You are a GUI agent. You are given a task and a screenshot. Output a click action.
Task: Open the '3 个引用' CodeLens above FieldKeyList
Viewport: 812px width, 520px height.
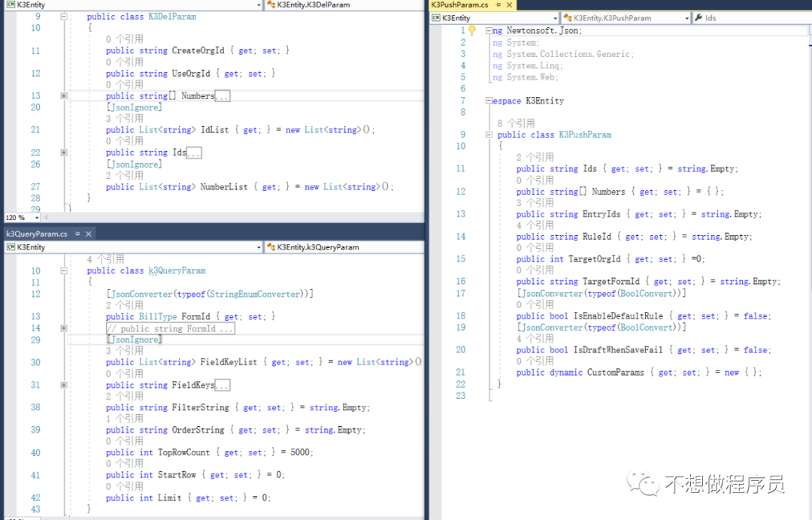pos(124,351)
